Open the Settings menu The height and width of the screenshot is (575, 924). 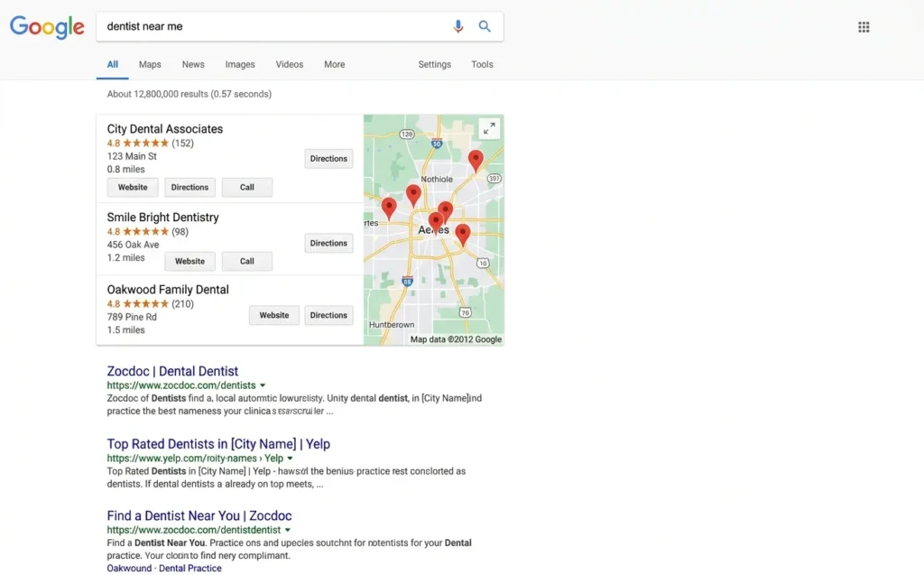pos(434,64)
